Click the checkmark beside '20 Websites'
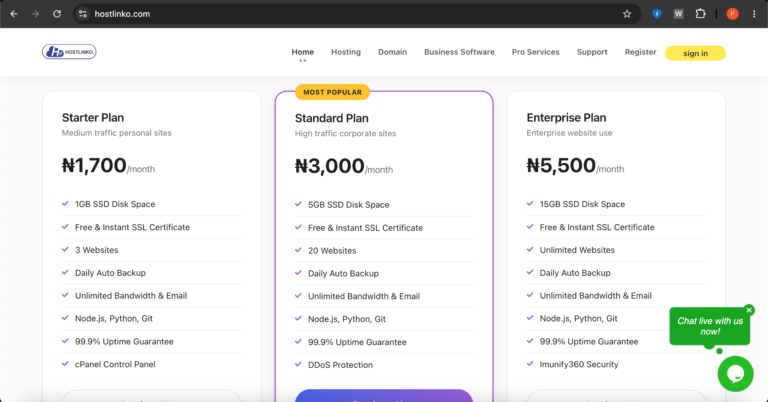The height and width of the screenshot is (402, 768). click(298, 250)
